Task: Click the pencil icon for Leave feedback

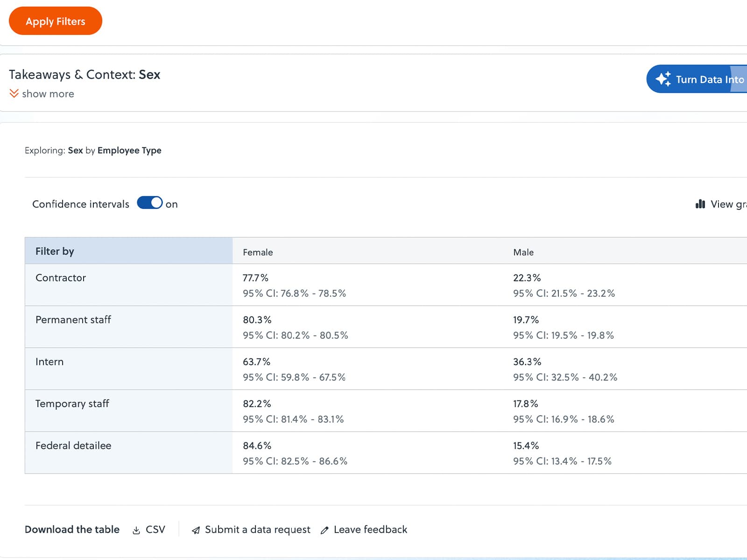Action: (324, 530)
